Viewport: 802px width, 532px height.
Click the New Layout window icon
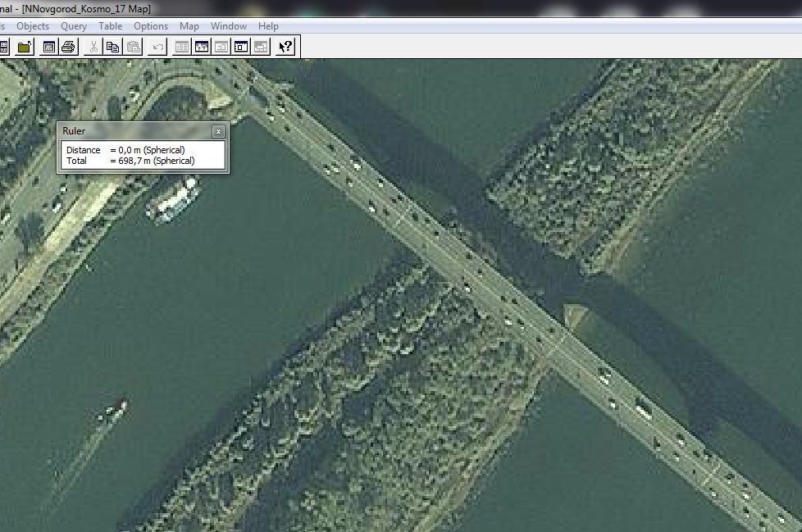[241, 47]
